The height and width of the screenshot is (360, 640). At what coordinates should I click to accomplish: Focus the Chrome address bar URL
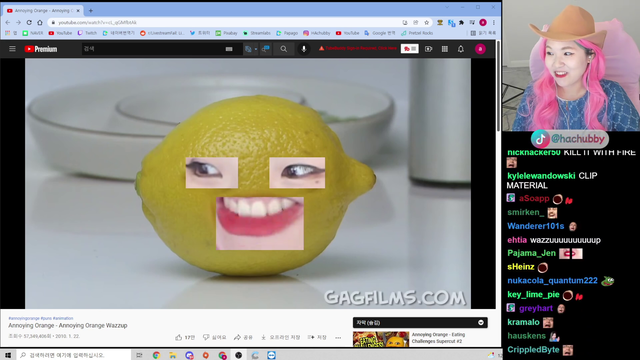97,22
